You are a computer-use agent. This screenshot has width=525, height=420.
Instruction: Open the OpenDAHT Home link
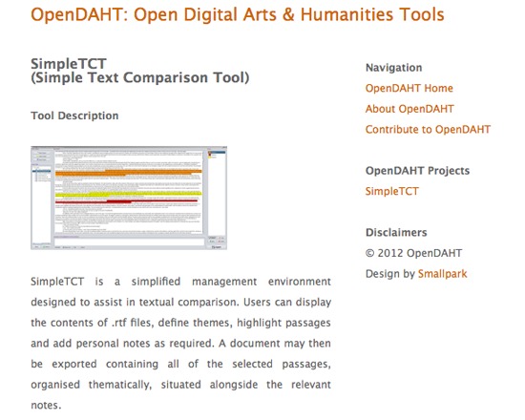tap(409, 88)
